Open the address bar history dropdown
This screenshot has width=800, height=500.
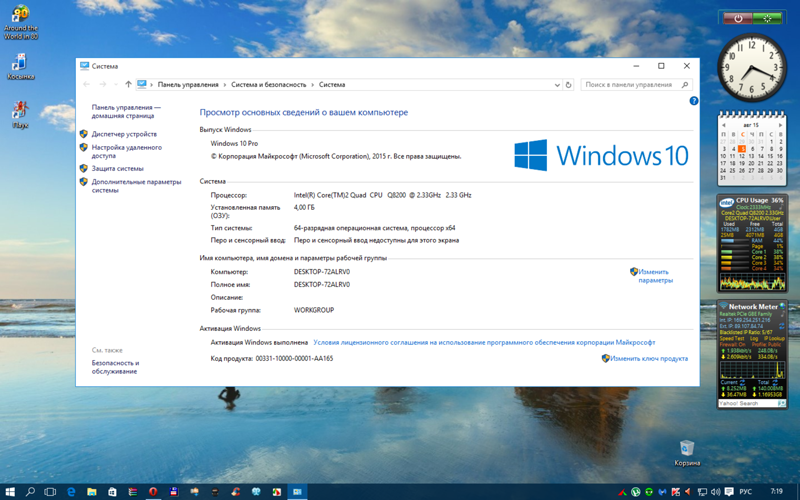click(557, 85)
